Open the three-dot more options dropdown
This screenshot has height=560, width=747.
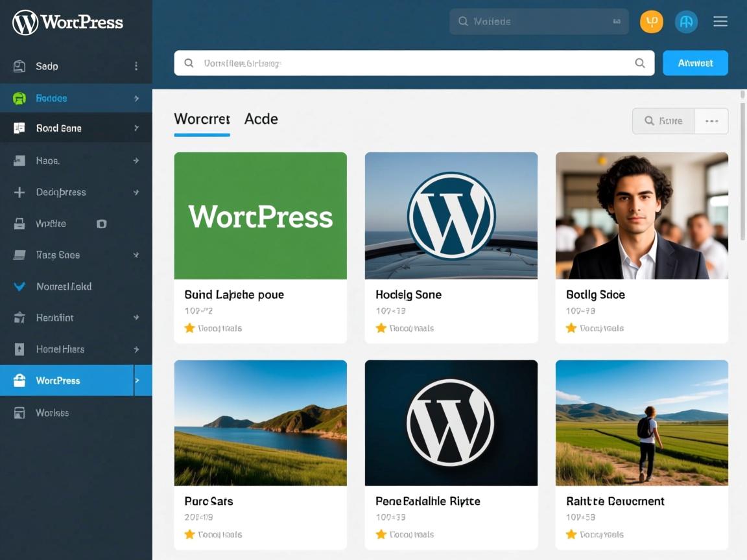(x=711, y=121)
